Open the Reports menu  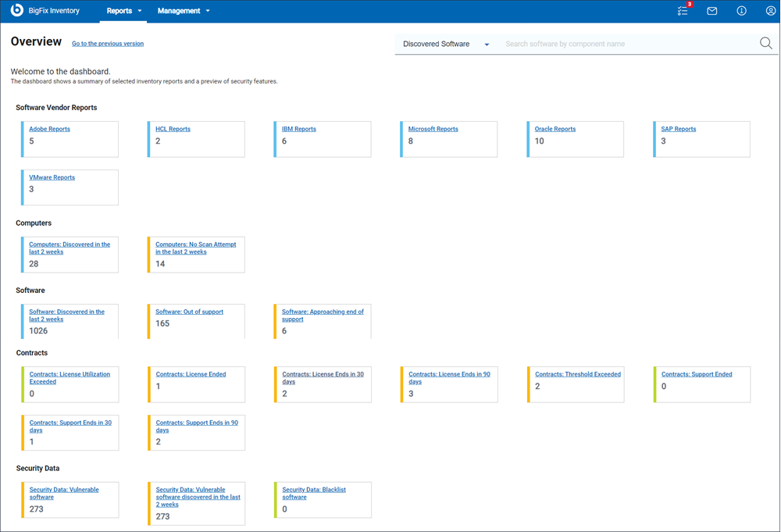click(123, 11)
